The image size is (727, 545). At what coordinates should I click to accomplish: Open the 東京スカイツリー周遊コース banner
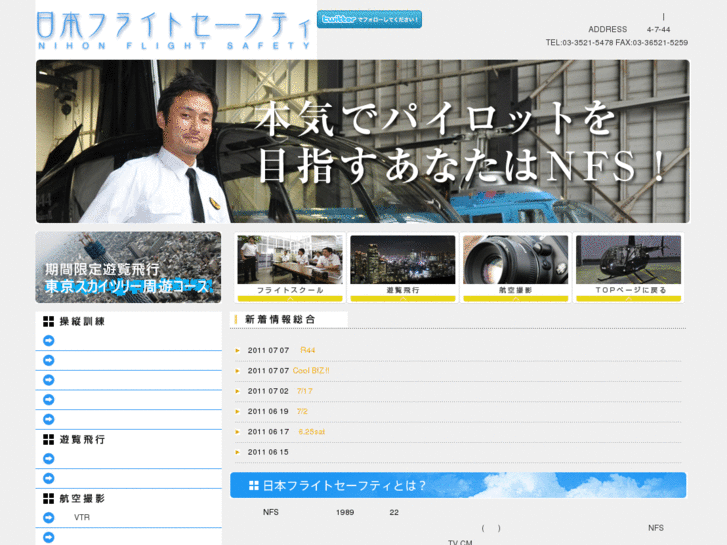pos(128,268)
